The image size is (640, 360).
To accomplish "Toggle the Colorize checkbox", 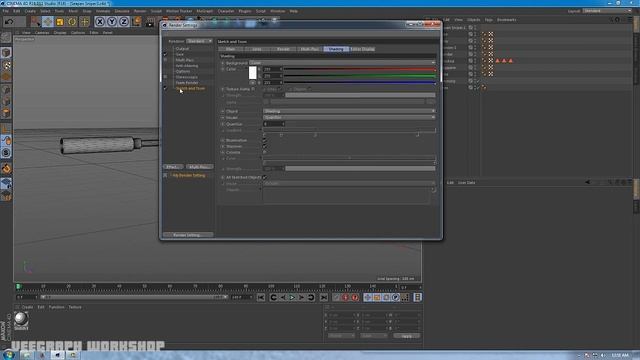I will click(x=265, y=152).
